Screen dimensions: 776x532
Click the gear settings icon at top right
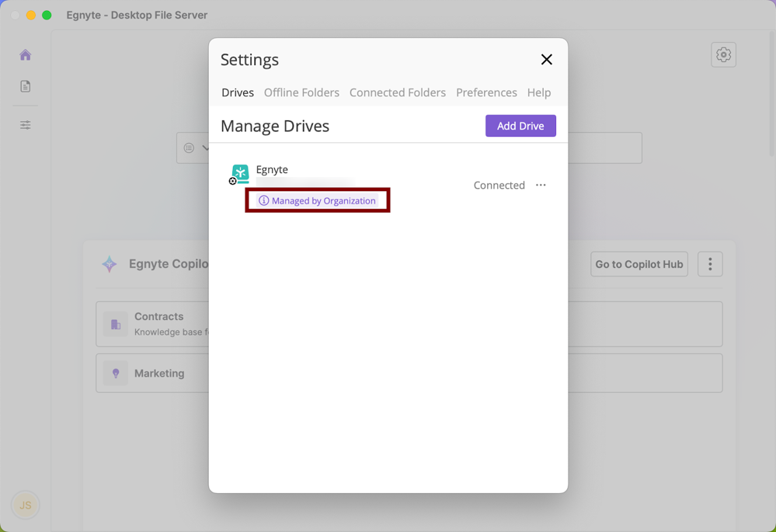723,54
